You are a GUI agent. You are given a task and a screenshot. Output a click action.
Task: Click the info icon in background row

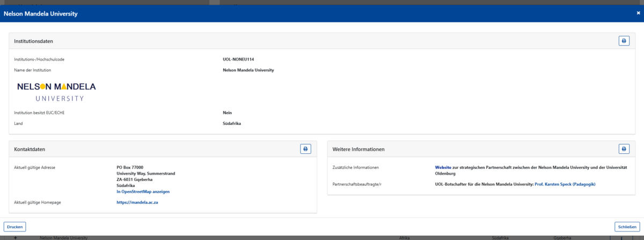(621, 237)
